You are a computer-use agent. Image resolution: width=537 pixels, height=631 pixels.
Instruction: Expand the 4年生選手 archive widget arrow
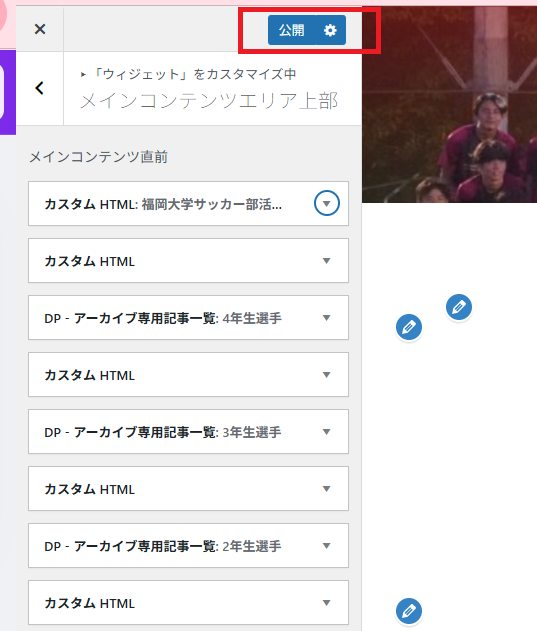[326, 318]
